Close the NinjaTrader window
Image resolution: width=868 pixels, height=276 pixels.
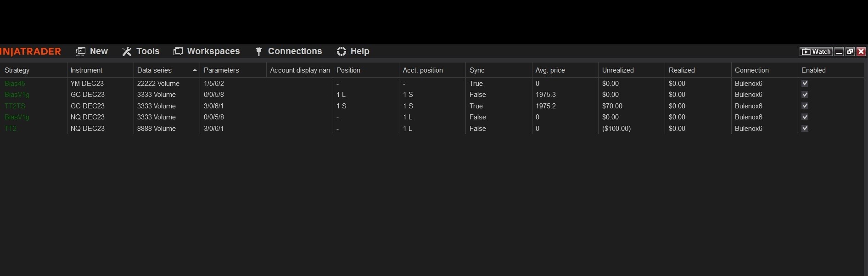coord(861,51)
